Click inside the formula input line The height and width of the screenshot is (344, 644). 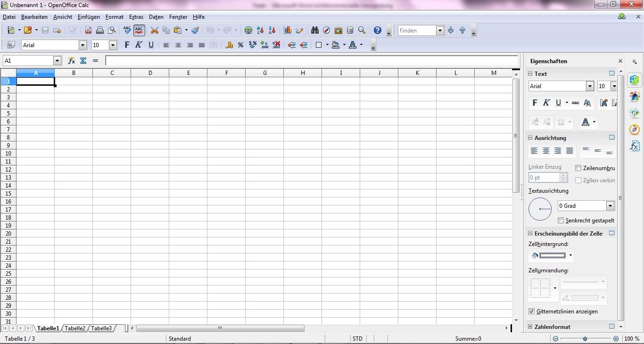pos(311,60)
